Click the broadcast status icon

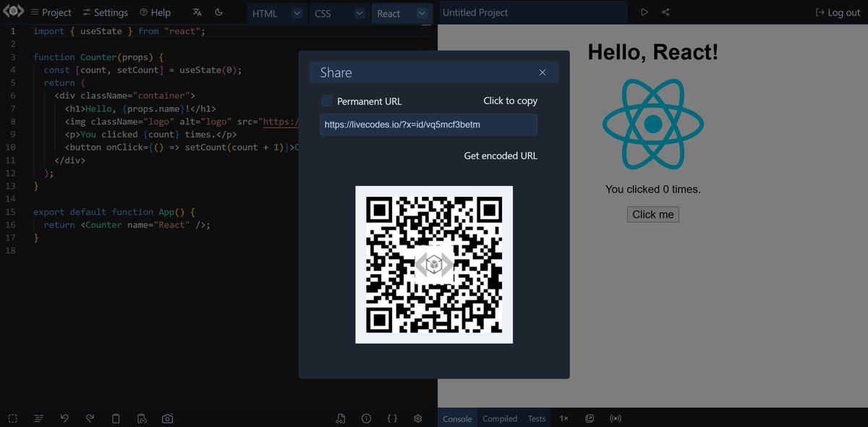[616, 418]
